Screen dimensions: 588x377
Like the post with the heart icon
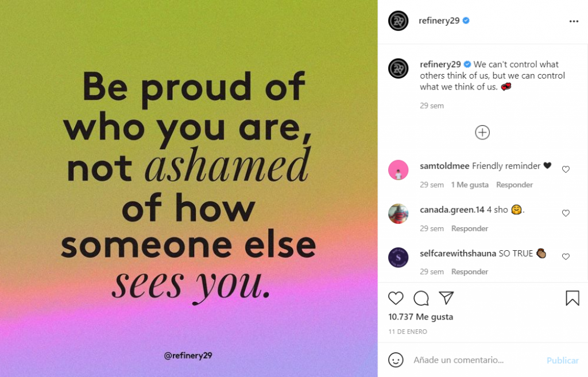tap(396, 298)
